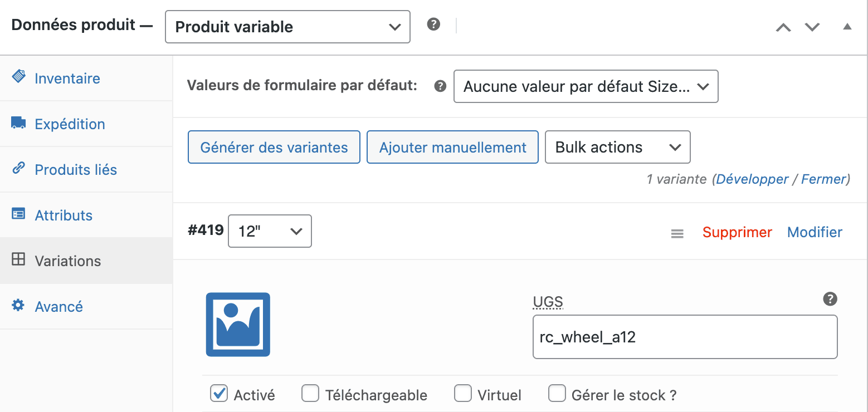Disable the Activé checkbox

pos(219,394)
